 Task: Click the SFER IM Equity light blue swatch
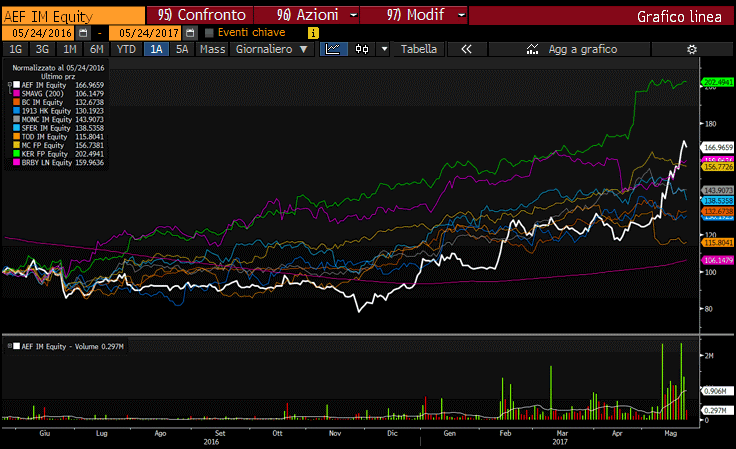coord(16,128)
